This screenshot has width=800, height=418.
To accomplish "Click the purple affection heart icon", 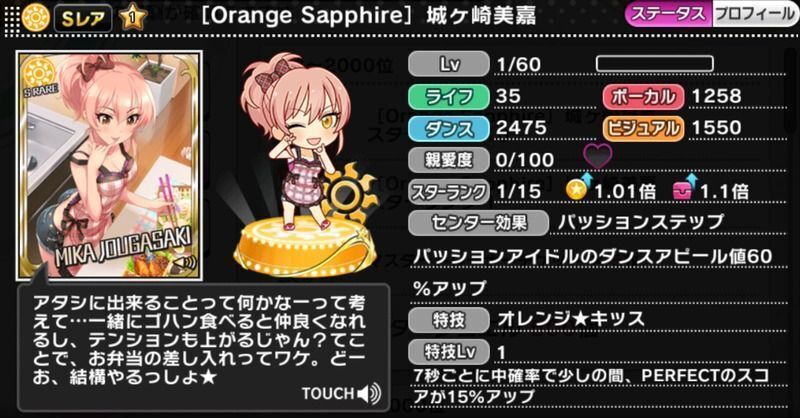I will (x=597, y=156).
